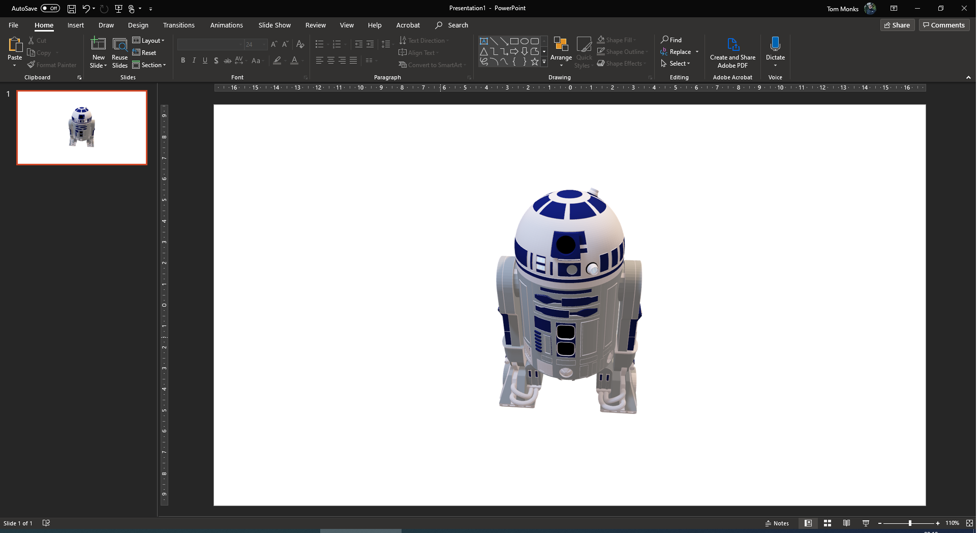Switch to the Animations tab
Image resolution: width=980 pixels, height=533 pixels.
[227, 25]
